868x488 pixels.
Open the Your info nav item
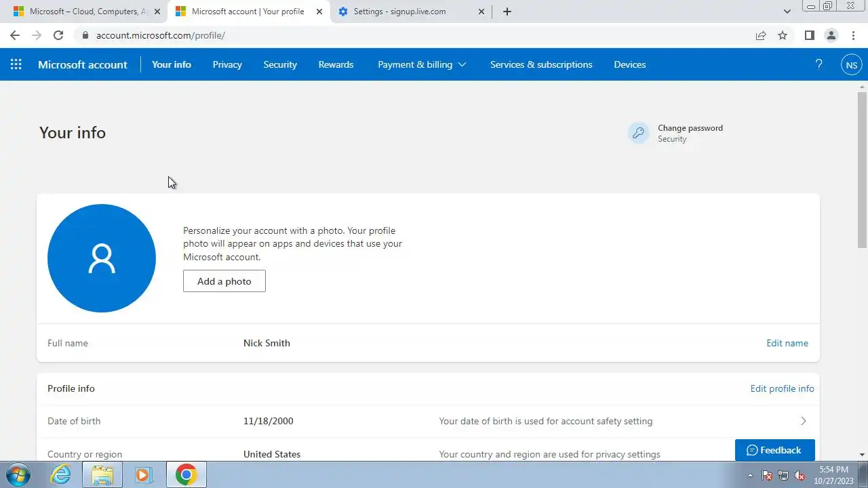click(172, 64)
